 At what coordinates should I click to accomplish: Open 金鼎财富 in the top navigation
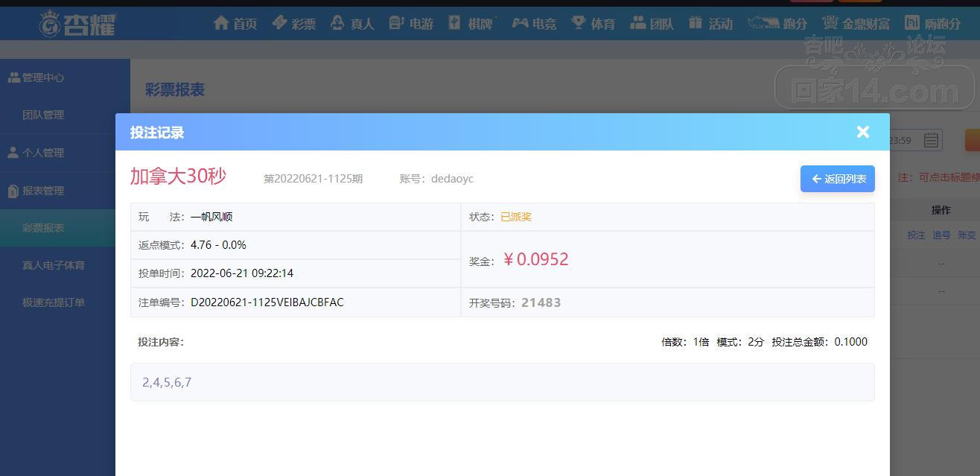coord(856,24)
